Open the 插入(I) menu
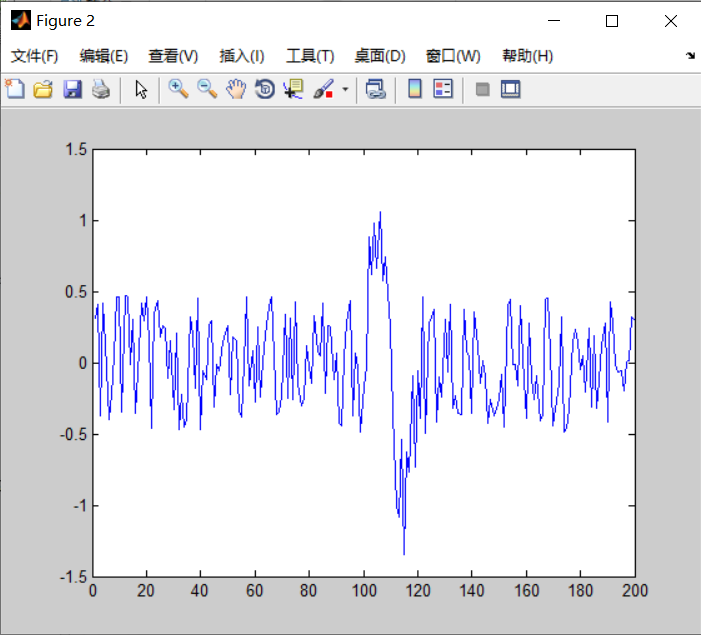701x635 pixels. pyautogui.click(x=242, y=56)
